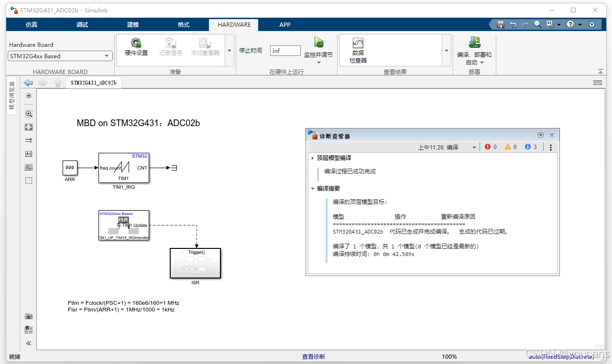This screenshot has height=364, width=612.
Task: Toggle info messages filter showing 3
Action: [x=528, y=147]
